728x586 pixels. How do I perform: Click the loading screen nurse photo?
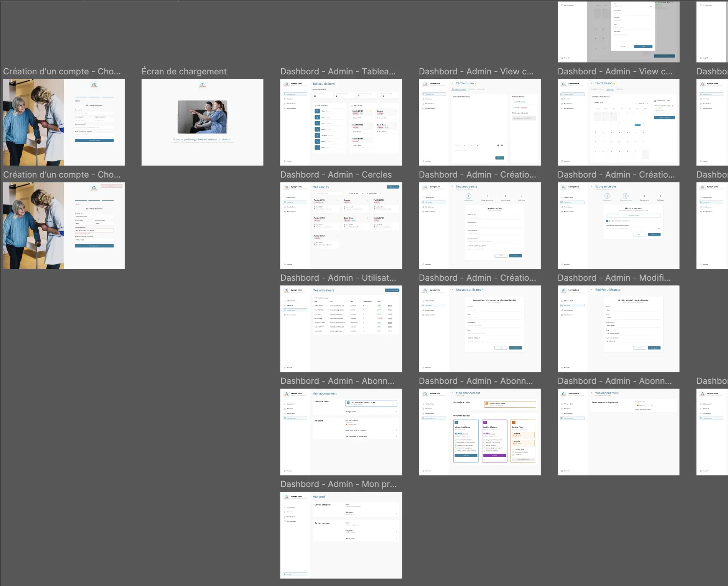tap(203, 117)
